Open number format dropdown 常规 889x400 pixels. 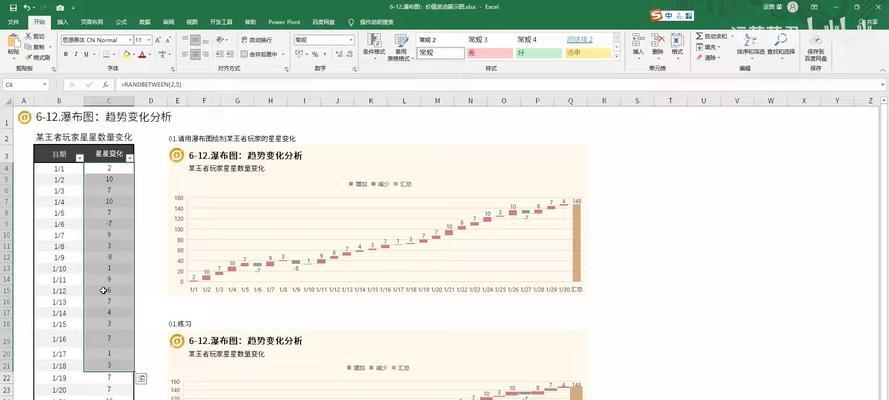[x=351, y=40]
